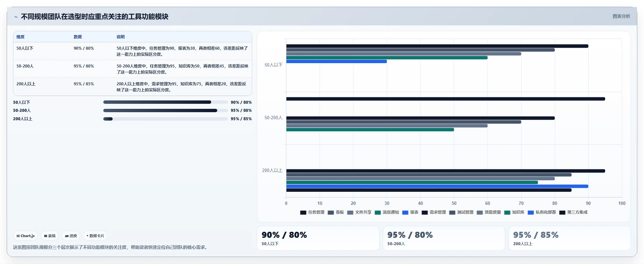Toggle the 文件共享 legend item
Screen dimensions: 644x264
[x=359, y=212]
